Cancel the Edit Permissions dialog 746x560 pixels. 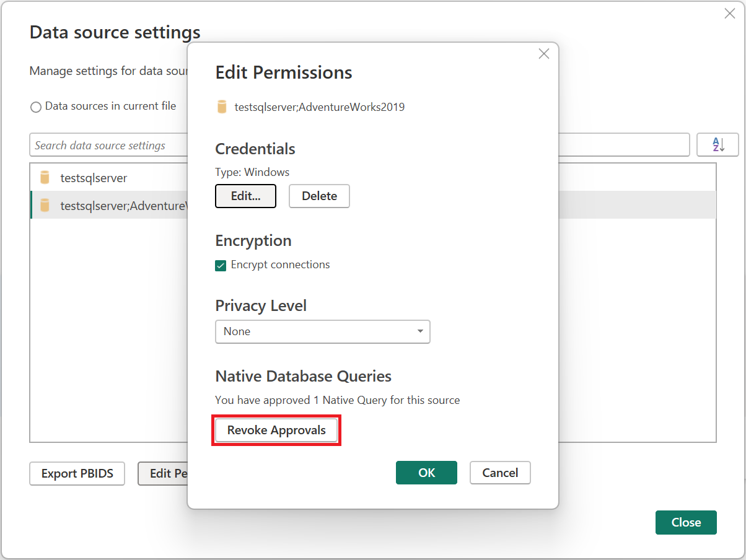[500, 472]
